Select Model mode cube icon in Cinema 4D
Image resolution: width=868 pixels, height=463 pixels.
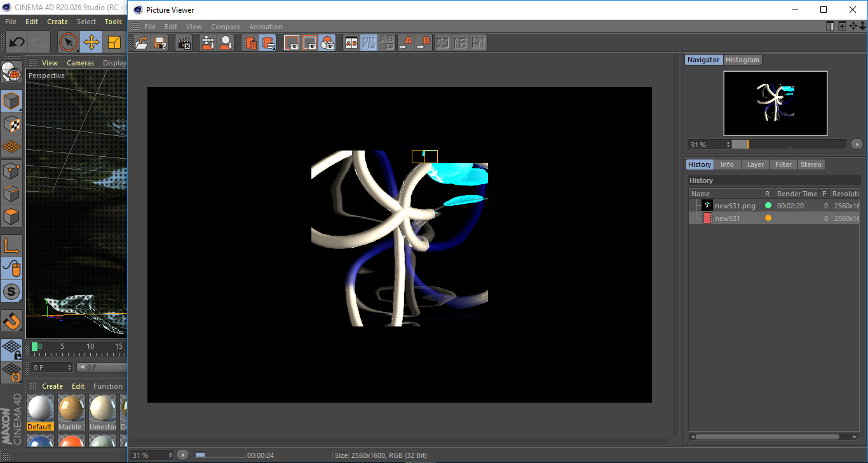(11, 101)
